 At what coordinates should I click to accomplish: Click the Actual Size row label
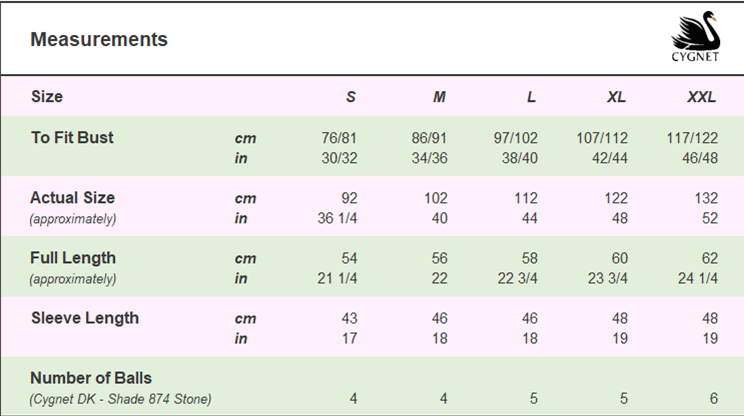coord(72,197)
